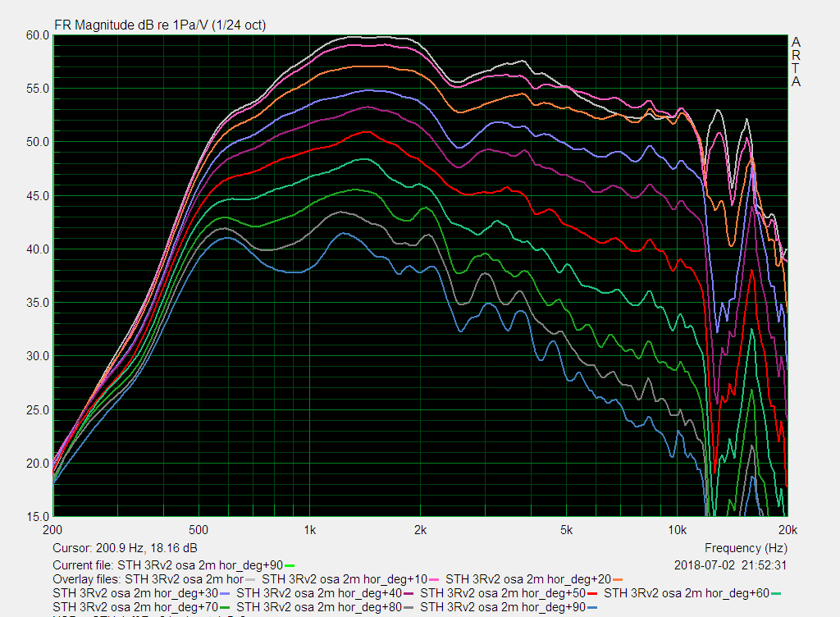Click the overlay legend 'STH 3Rv2 osa 2m hor' entry
840x617 pixels.
pyautogui.click(x=185, y=579)
